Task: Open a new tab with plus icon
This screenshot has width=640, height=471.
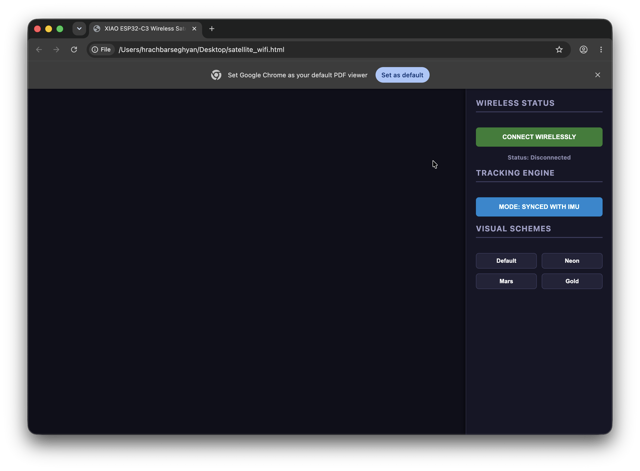Action: click(x=211, y=29)
